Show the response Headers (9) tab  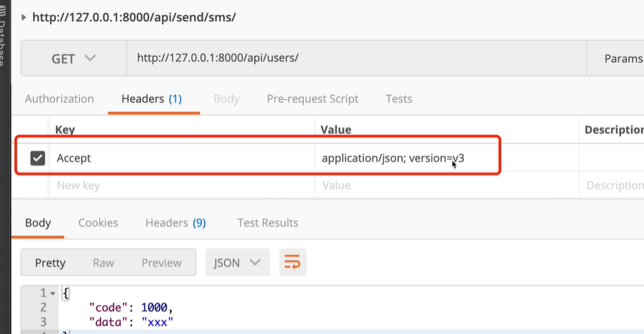pyautogui.click(x=175, y=222)
